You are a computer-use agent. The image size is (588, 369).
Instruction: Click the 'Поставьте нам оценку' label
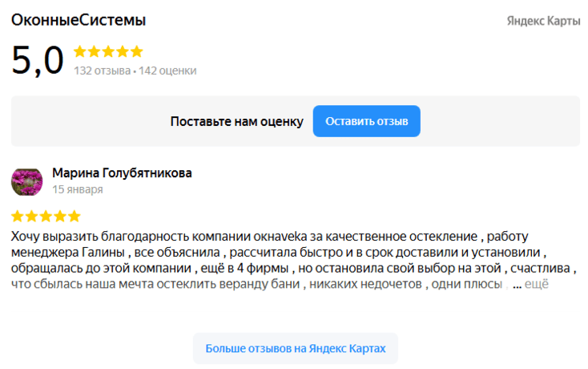236,122
